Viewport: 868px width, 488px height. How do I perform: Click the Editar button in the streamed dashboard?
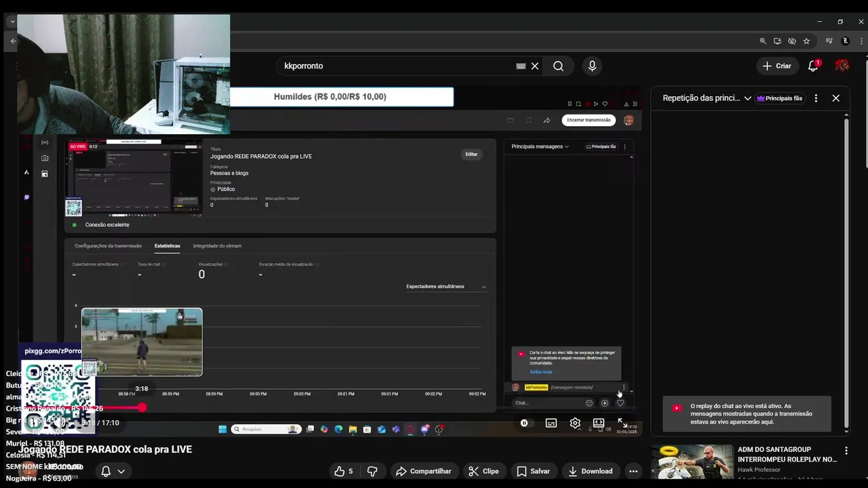click(471, 155)
